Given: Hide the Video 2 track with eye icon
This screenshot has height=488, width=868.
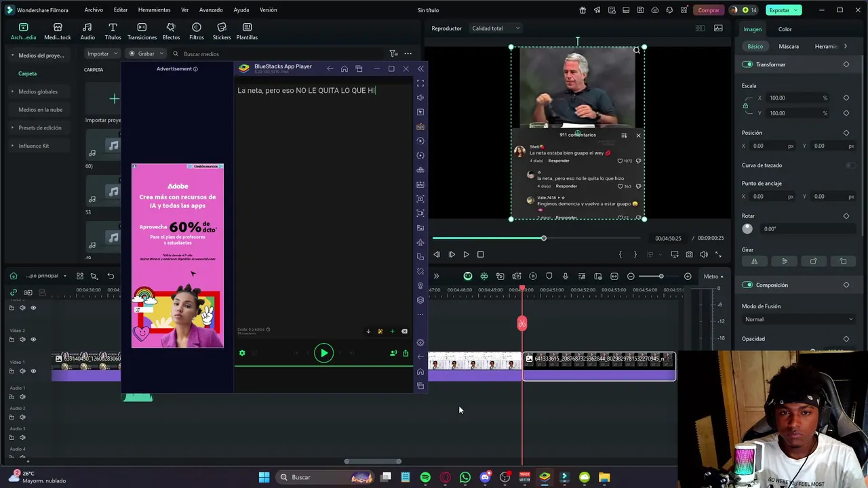Looking at the screenshot, I should (33, 339).
